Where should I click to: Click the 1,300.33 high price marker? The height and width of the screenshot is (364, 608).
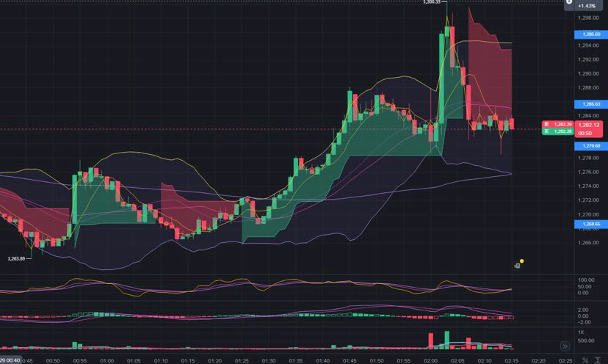coord(432,2)
